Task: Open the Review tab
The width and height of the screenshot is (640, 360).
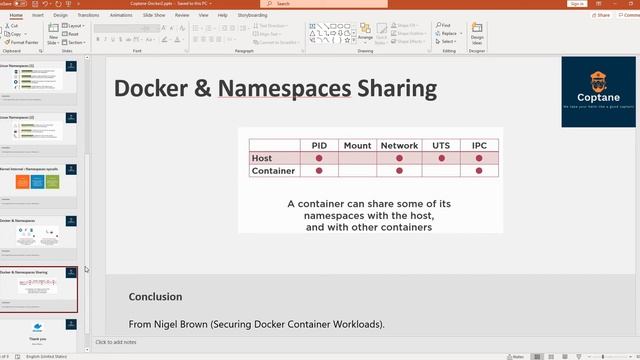Action: (182, 15)
